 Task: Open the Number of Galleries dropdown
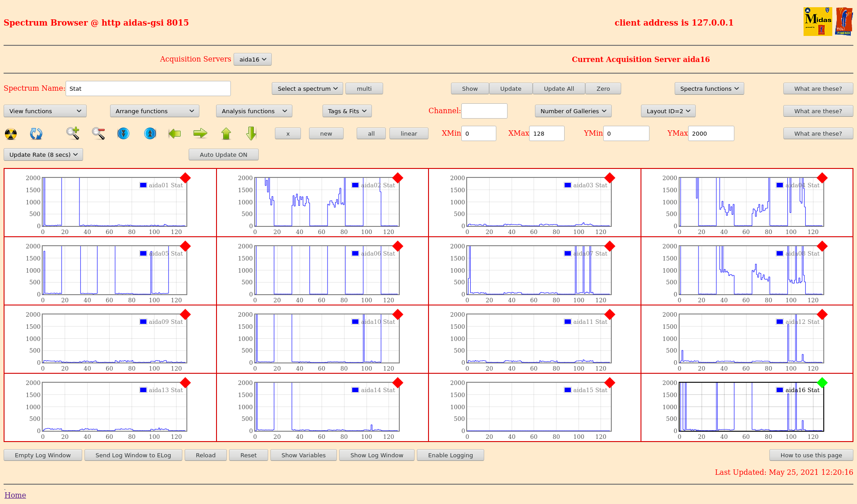(573, 111)
